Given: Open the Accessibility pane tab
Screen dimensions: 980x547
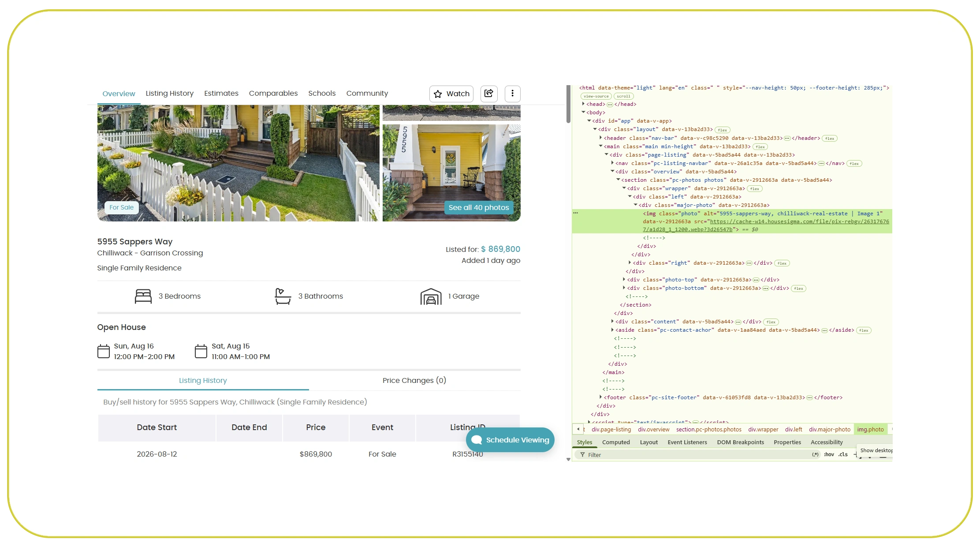Looking at the screenshot, I should 827,442.
